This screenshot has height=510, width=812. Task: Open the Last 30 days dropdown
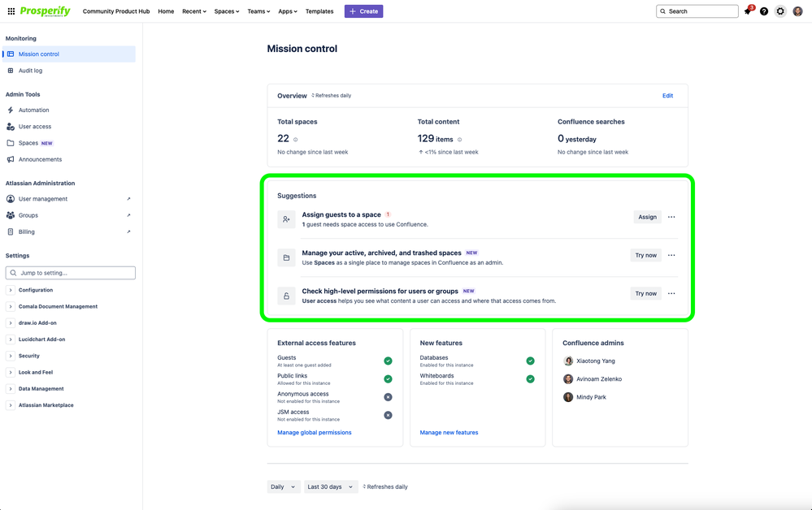click(331, 486)
